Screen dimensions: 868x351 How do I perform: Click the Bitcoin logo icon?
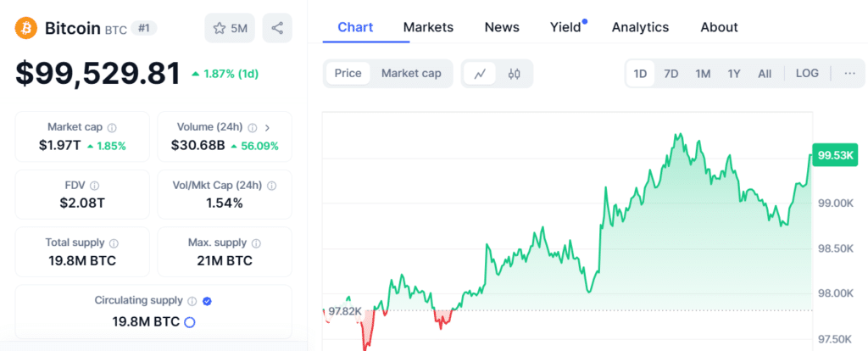[26, 28]
